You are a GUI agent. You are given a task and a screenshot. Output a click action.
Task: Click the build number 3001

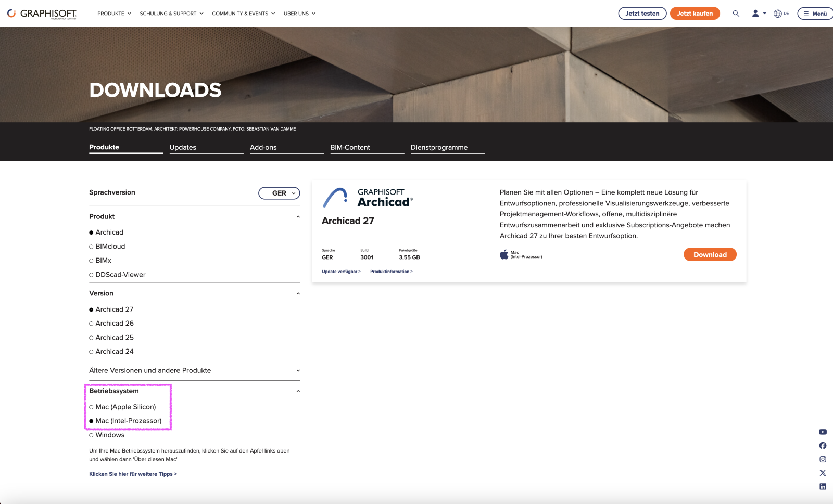click(367, 257)
